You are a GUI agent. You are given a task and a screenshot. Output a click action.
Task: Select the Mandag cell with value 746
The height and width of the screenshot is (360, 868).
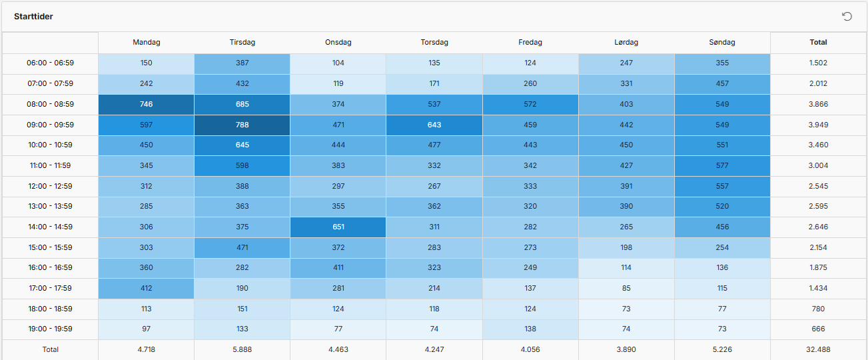(x=147, y=104)
